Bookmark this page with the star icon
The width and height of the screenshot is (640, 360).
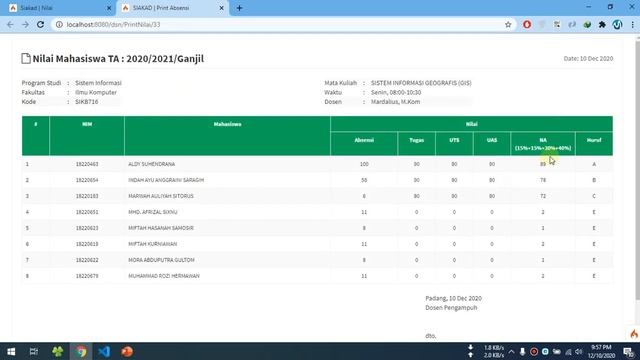tap(508, 24)
